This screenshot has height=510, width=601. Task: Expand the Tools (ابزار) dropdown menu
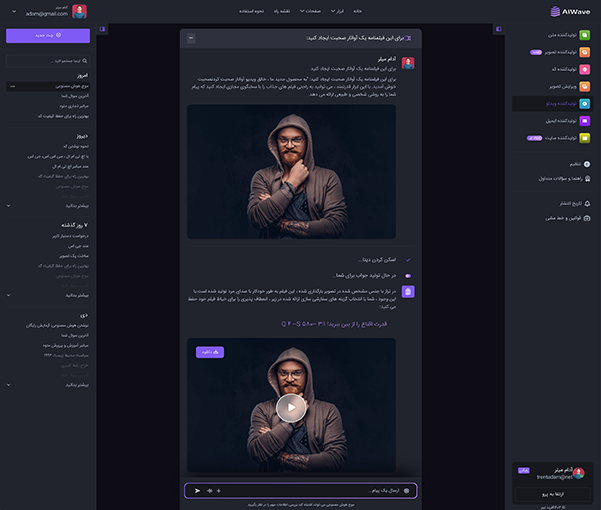tap(337, 11)
